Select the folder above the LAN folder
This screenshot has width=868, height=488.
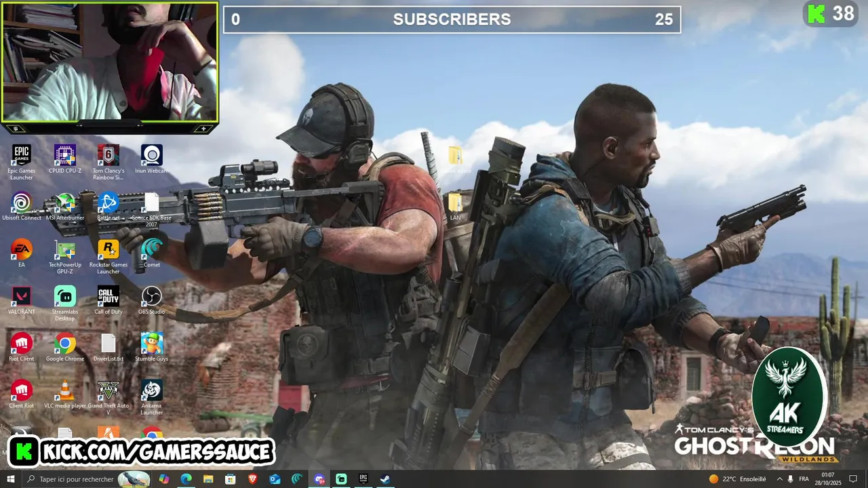[x=455, y=160]
